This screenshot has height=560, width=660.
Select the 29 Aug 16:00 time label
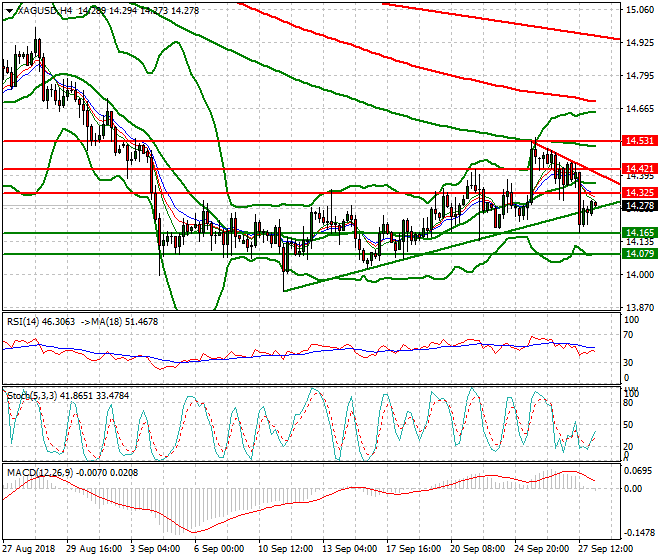94,549
